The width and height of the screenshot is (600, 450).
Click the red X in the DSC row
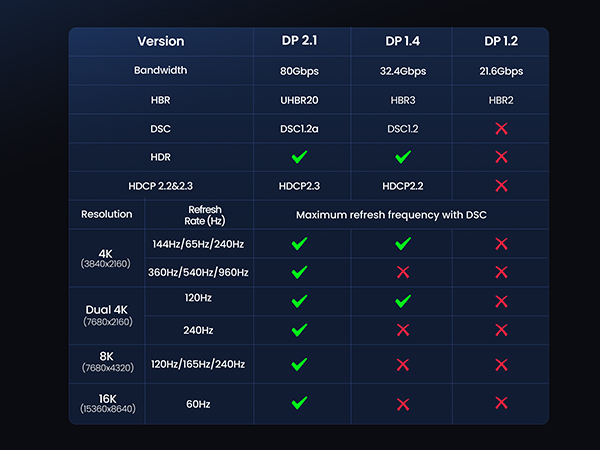click(501, 129)
